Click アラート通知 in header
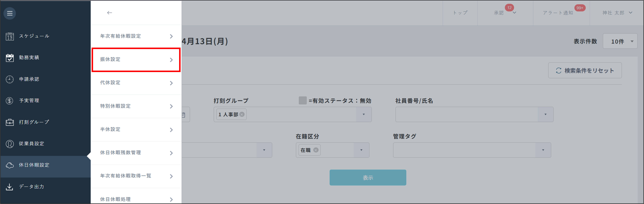Image resolution: width=644 pixels, height=204 pixels. click(558, 13)
